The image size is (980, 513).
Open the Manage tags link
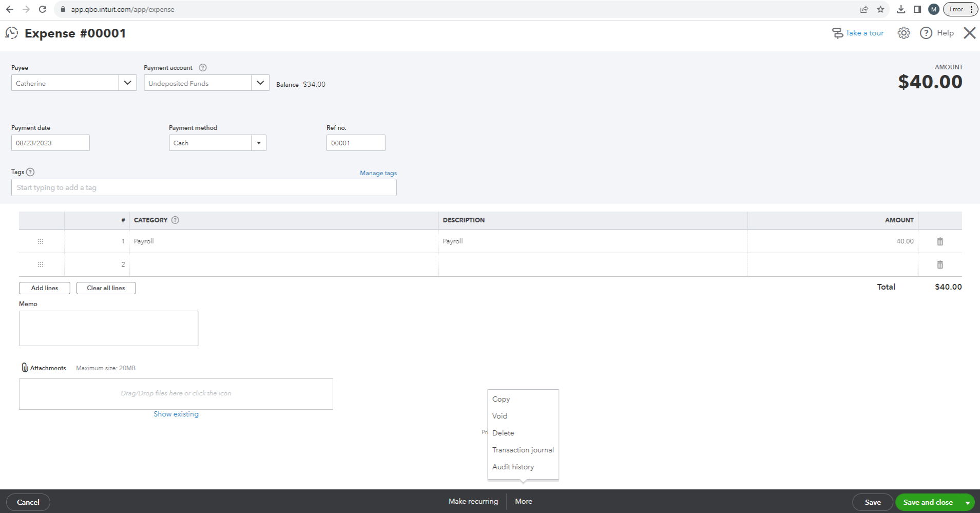[x=378, y=173]
